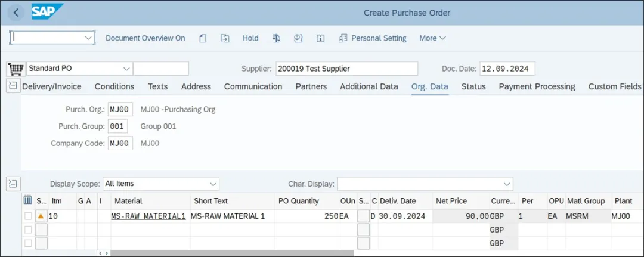Click the Short Text cell MS-RAW MATERIAL 1
Viewport: 644px width, 257px height.
tap(233, 216)
